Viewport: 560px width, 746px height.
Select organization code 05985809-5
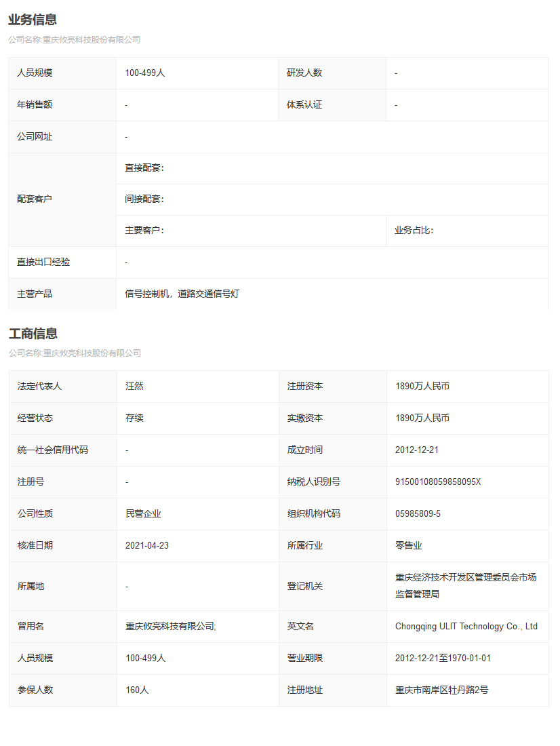pyautogui.click(x=418, y=514)
